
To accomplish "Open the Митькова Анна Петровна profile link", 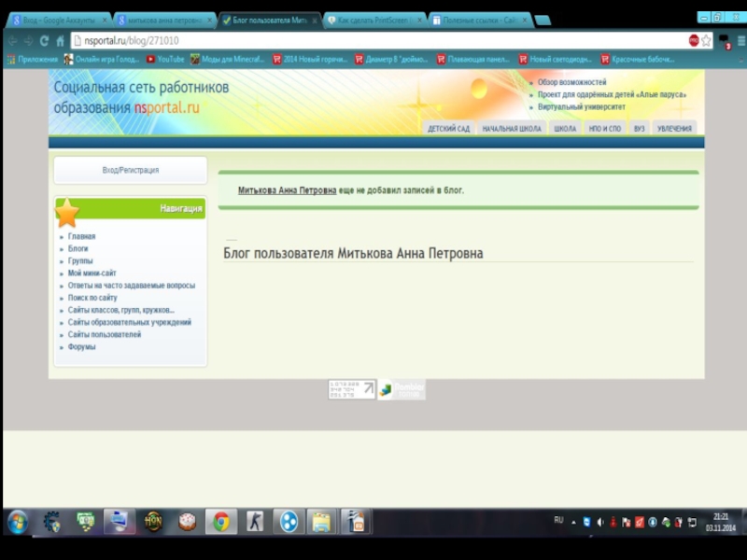I will point(287,190).
